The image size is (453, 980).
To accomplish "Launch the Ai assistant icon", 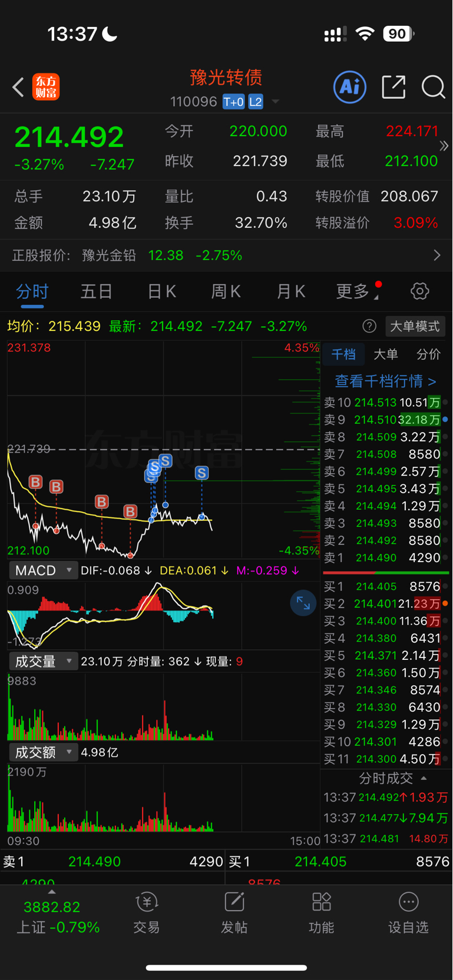I will (350, 87).
